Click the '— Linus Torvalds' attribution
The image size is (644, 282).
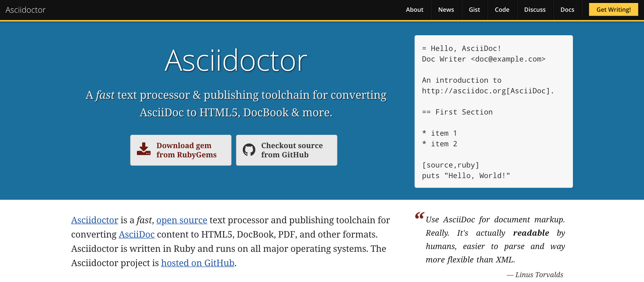pos(535,275)
